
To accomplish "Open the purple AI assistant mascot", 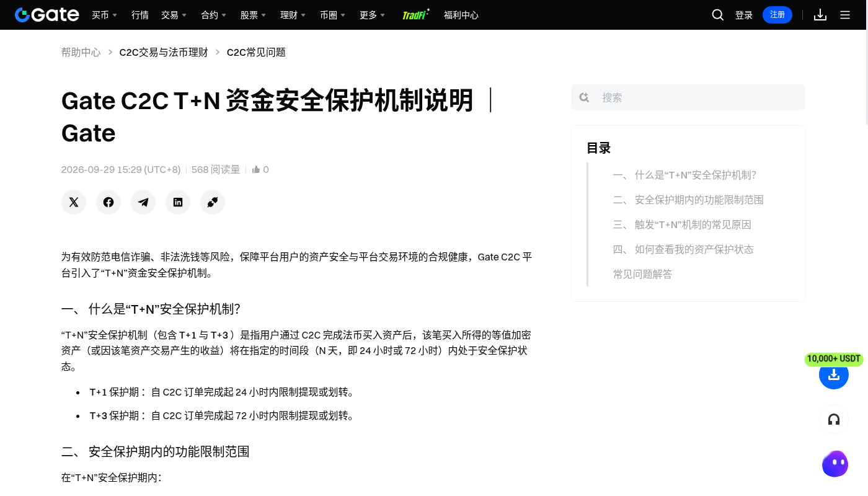I will click(x=835, y=464).
